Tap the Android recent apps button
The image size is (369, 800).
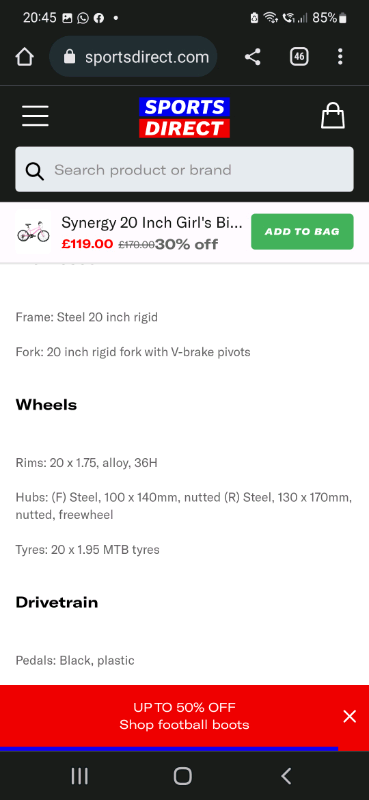(x=80, y=776)
